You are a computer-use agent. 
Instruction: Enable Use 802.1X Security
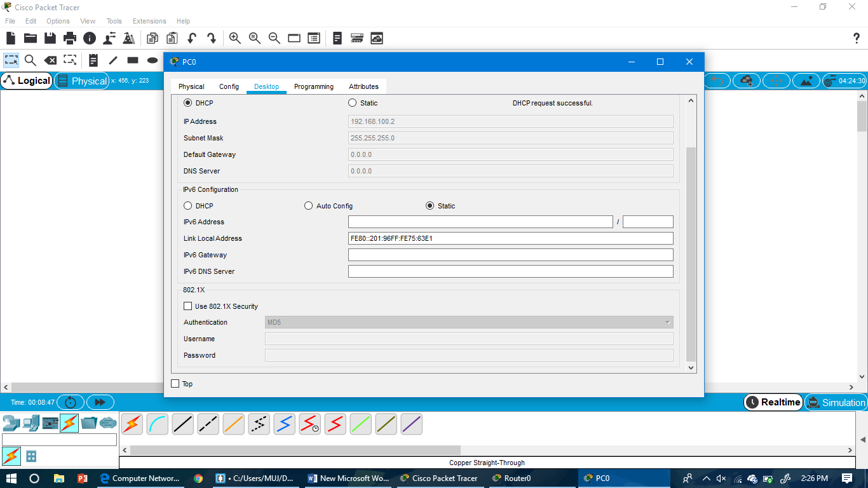tap(188, 306)
